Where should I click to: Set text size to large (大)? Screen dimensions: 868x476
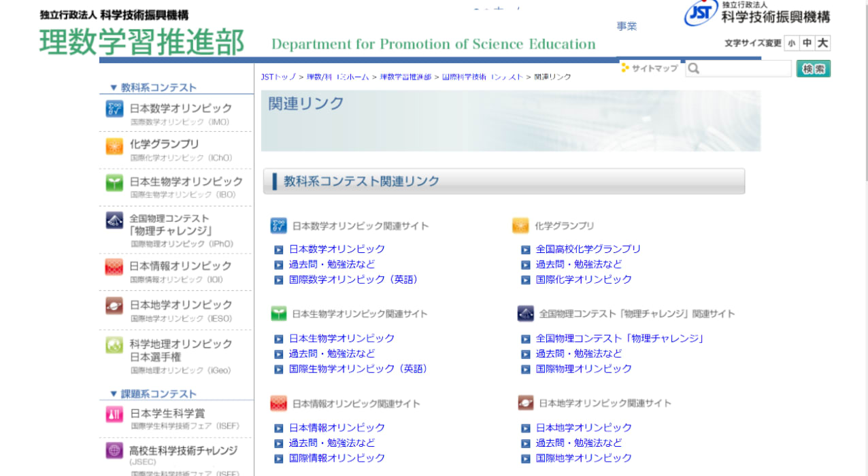[x=822, y=44]
